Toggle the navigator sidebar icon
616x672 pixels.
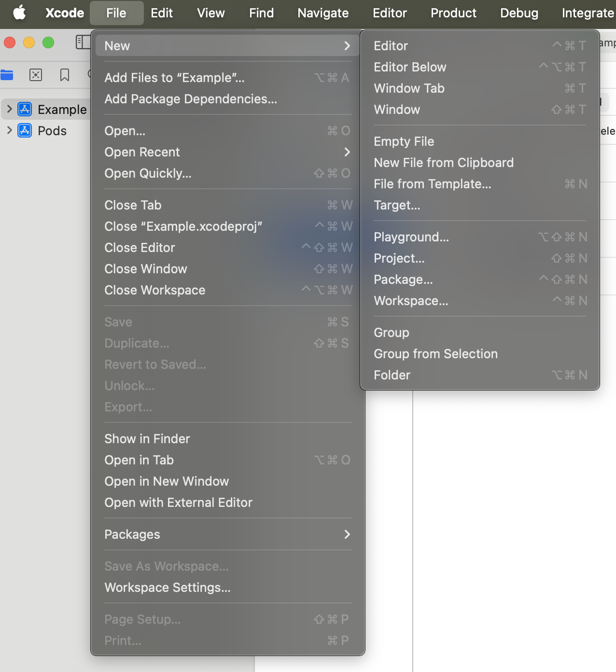[x=83, y=42]
